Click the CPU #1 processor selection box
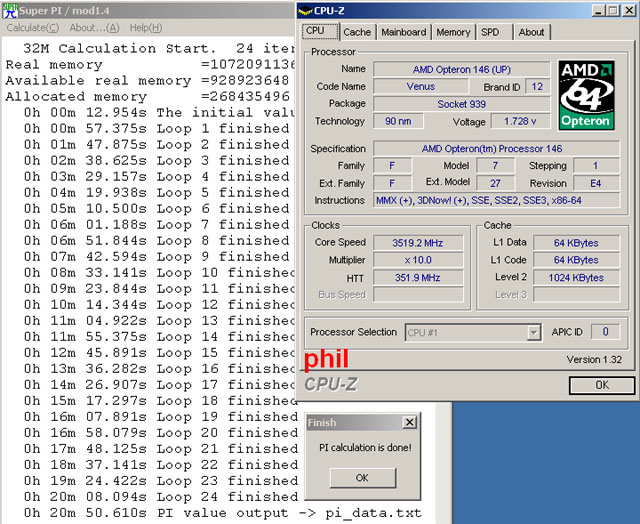 pos(473,333)
